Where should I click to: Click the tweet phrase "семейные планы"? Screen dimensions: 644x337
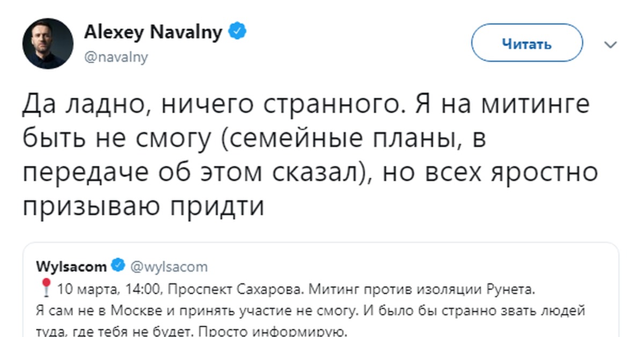tap(311, 138)
